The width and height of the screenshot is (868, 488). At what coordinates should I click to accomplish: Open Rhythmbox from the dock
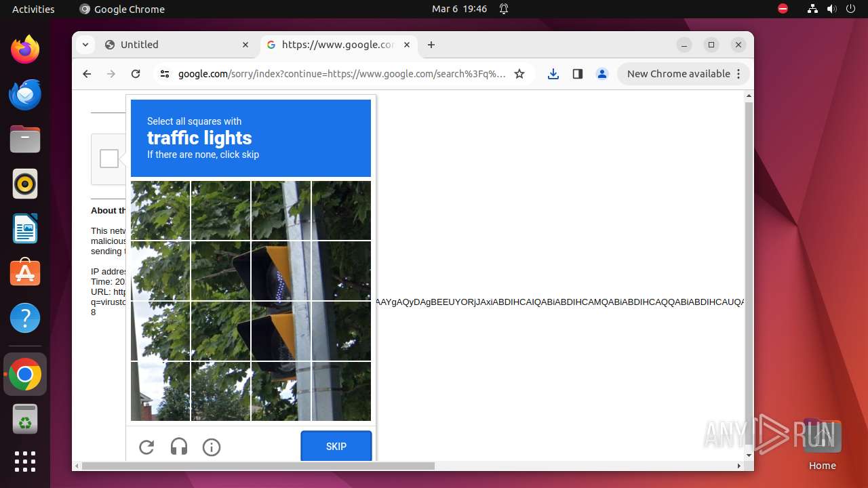click(25, 184)
